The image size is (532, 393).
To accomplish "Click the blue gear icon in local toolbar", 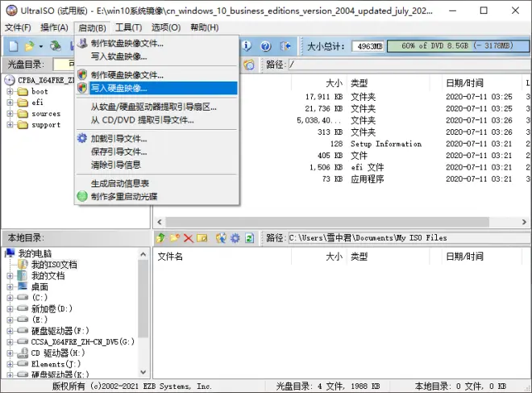I will pos(235,238).
